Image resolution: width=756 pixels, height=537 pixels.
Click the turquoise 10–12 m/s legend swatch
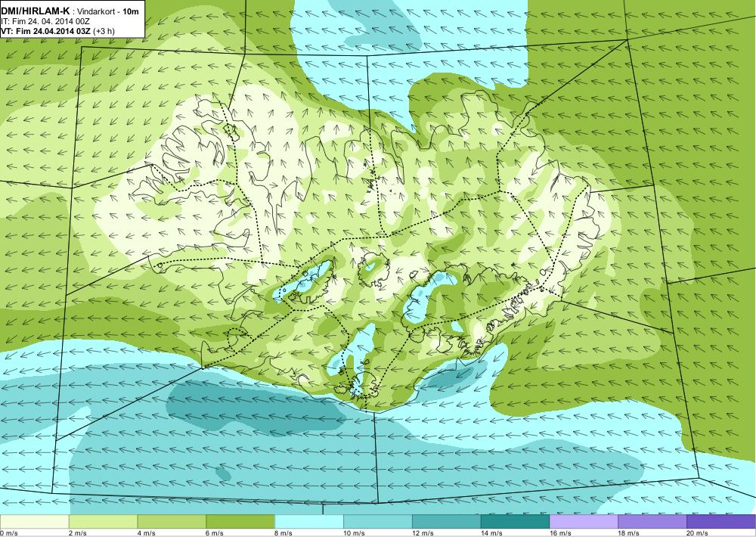pyautogui.click(x=378, y=522)
